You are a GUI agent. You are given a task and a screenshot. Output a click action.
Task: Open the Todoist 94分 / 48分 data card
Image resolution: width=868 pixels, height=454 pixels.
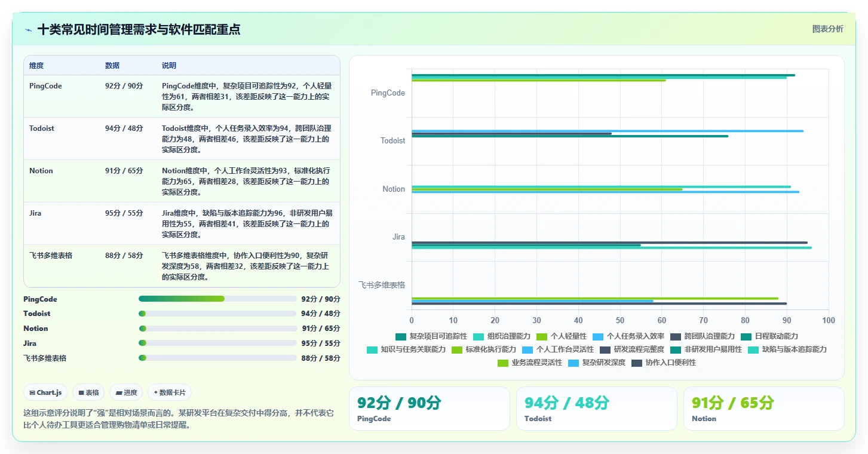click(596, 409)
